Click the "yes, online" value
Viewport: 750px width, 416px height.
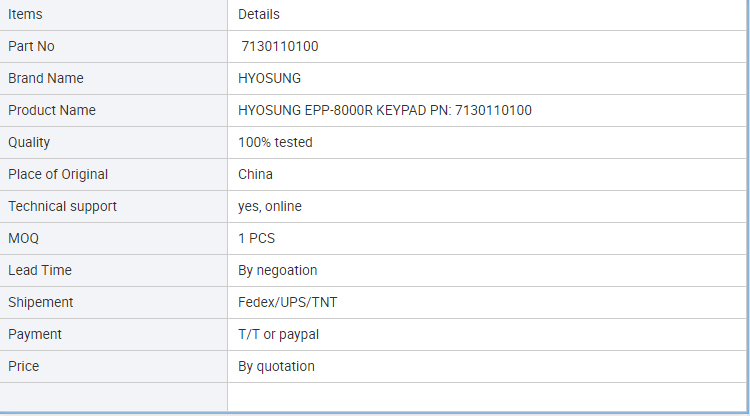coord(270,206)
